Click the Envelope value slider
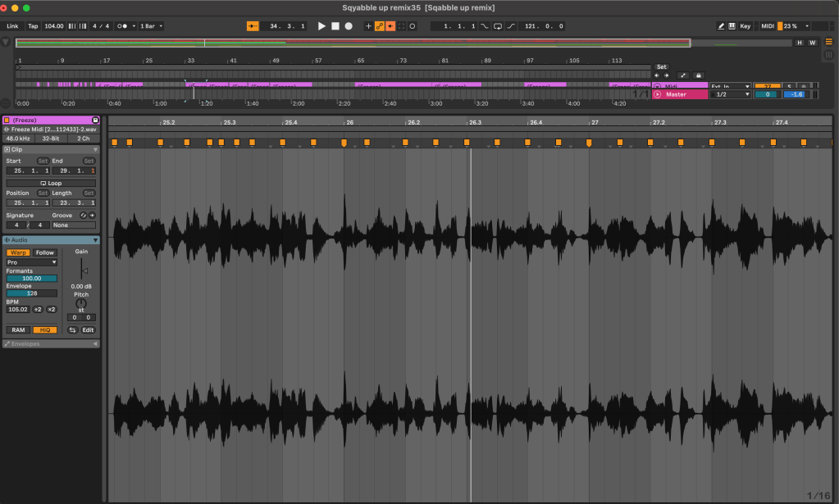839x504 pixels. pyautogui.click(x=32, y=293)
